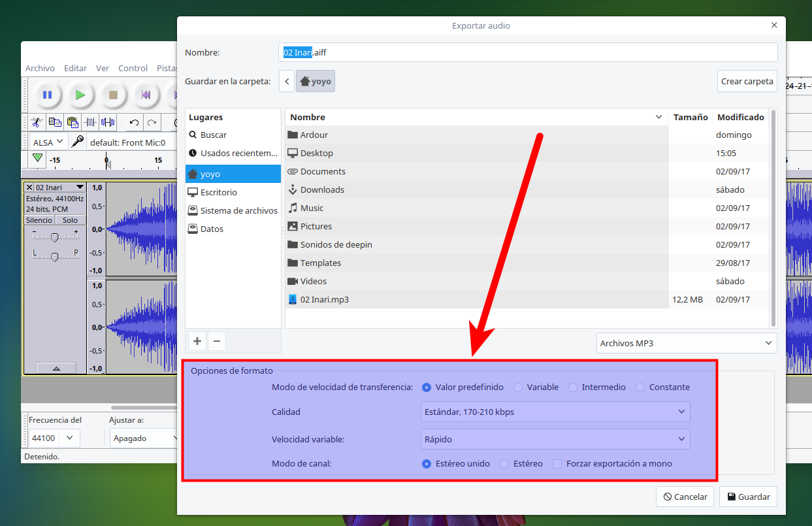Screen dimensions: 812x526
Task: Select the Constante bitrate mode option
Action: pos(640,387)
